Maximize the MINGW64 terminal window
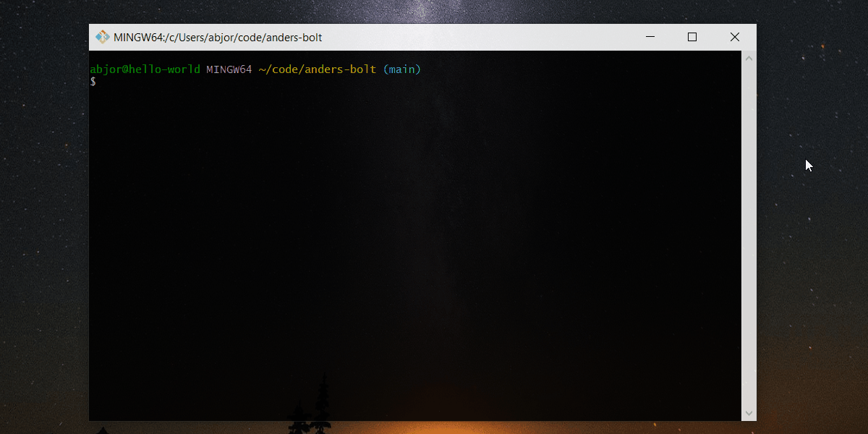The height and width of the screenshot is (434, 868). point(692,37)
